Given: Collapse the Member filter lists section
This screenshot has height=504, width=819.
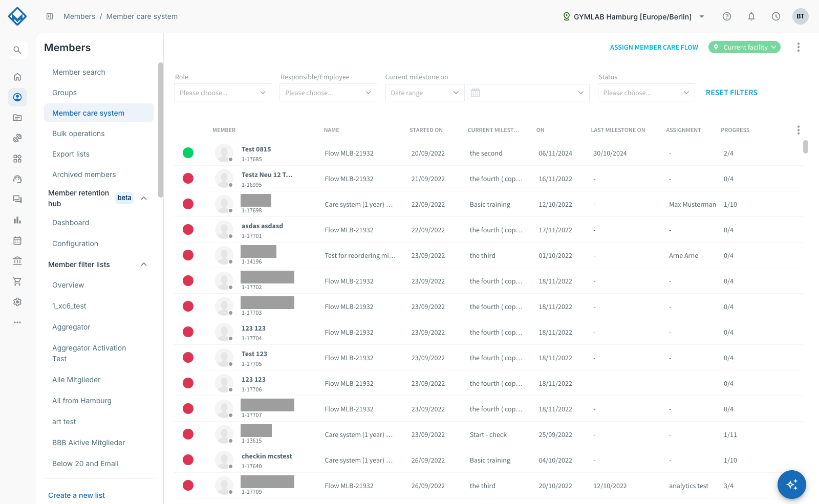Looking at the screenshot, I should coord(144,265).
